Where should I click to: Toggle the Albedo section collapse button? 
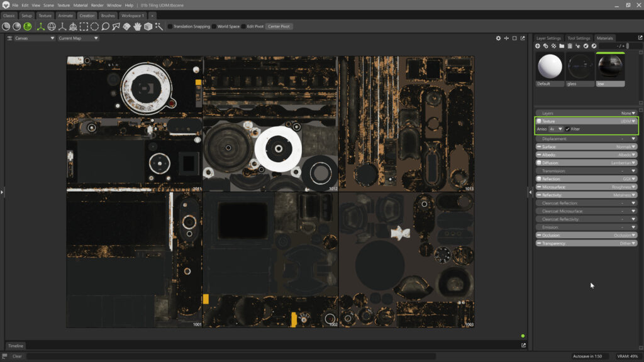tap(539, 155)
